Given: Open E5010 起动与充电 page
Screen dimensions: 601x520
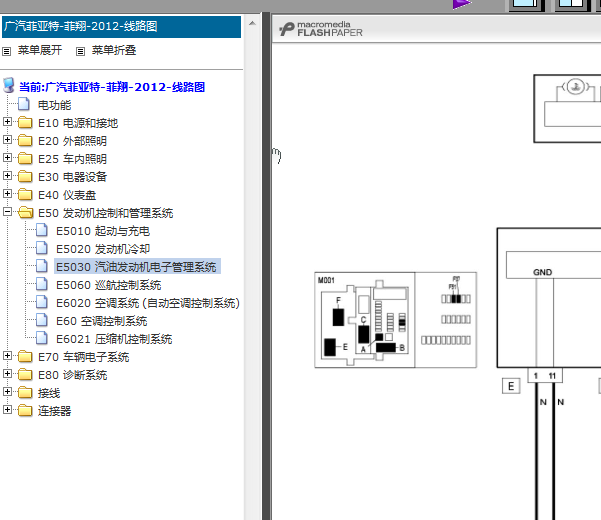Looking at the screenshot, I should [x=103, y=231].
